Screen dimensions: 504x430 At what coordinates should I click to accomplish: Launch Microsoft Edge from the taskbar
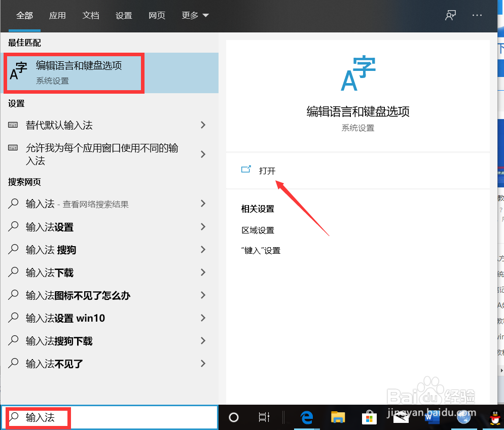click(306, 417)
